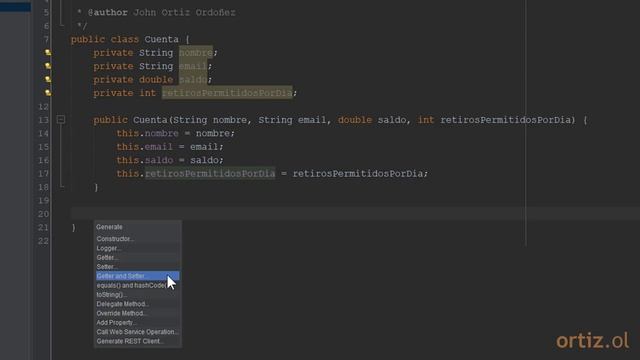Image resolution: width=640 pixels, height=360 pixels.
Task: Click the hint bulb icon beside email field
Action: [x=48, y=66]
